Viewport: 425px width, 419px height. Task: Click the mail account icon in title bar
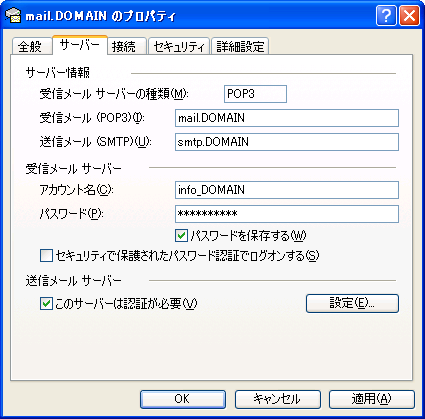pyautogui.click(x=13, y=16)
